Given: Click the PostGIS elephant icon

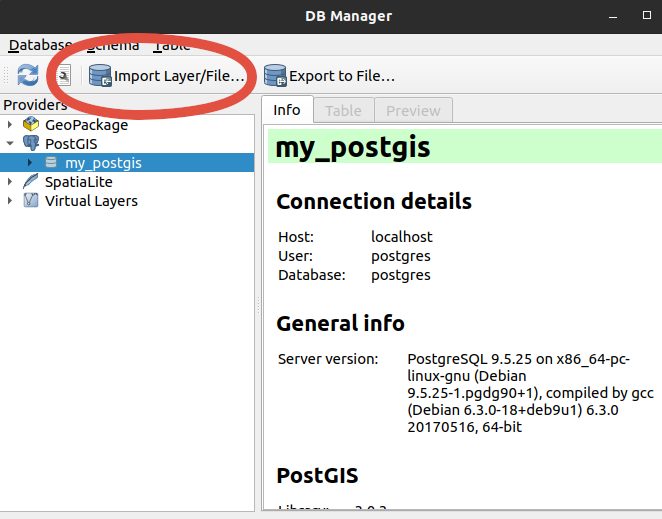Looking at the screenshot, I should [x=31, y=144].
